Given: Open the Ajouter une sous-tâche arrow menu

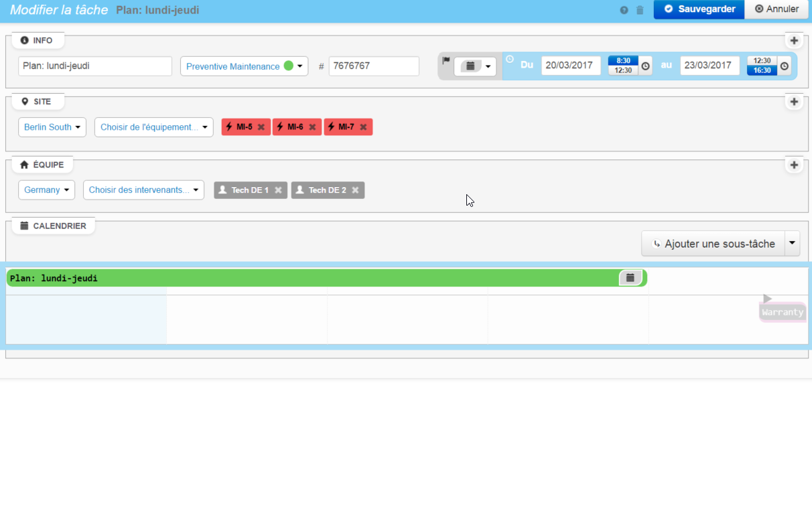Looking at the screenshot, I should click(x=792, y=244).
